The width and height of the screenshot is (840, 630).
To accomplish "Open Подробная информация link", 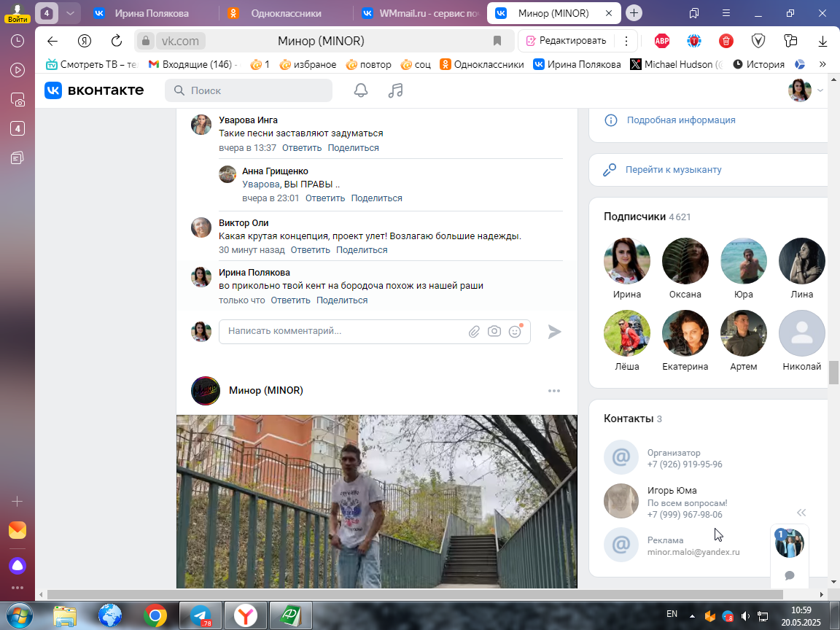I will [680, 120].
